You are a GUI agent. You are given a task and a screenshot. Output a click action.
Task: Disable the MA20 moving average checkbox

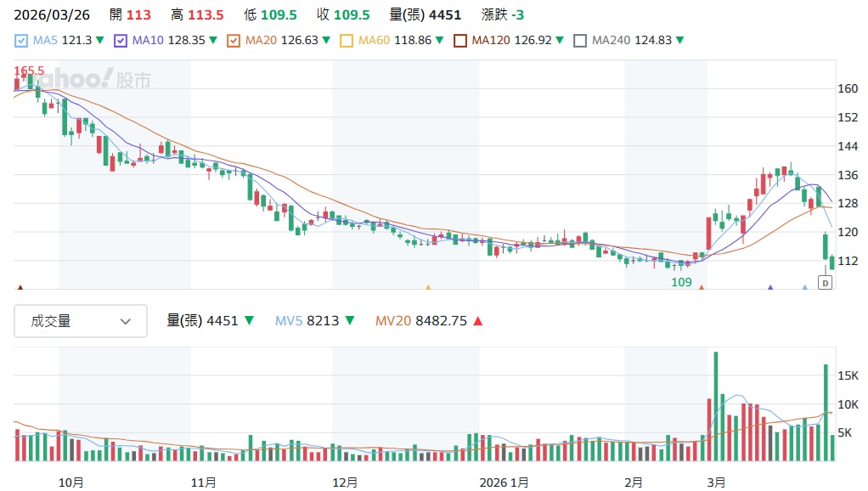234,40
